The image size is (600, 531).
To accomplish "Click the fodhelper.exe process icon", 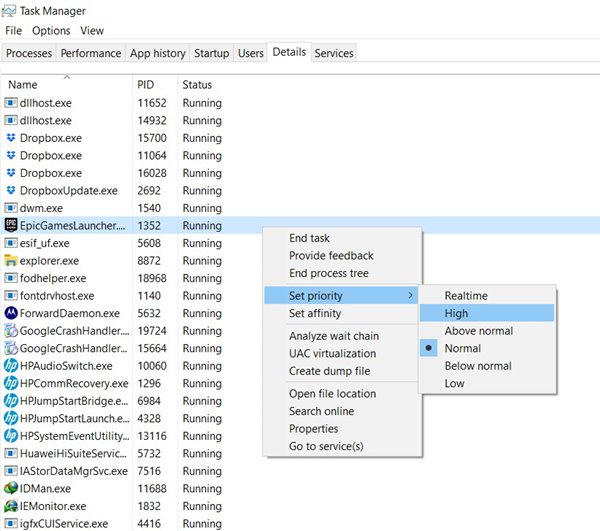I will 11,278.
